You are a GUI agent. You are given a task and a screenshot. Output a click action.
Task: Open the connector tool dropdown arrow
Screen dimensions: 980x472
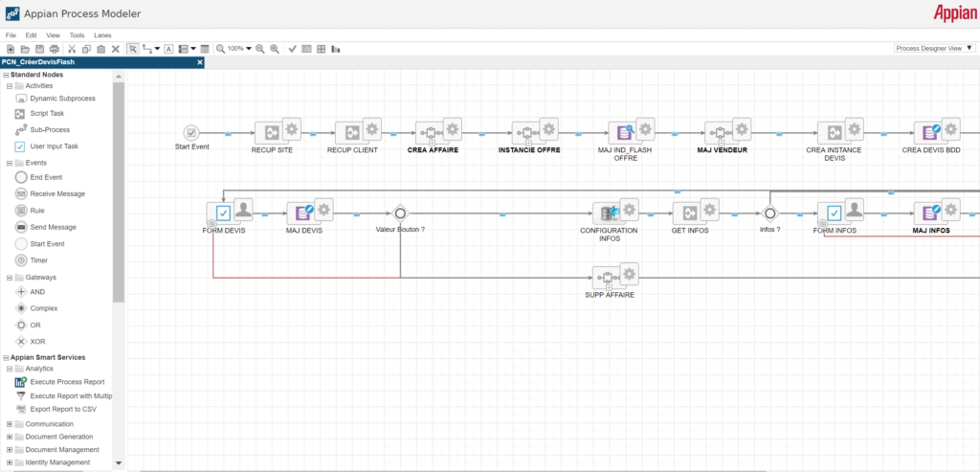157,49
